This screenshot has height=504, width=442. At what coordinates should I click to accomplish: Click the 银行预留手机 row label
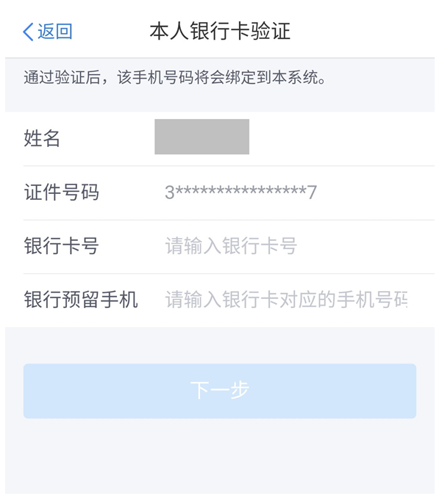click(x=81, y=300)
